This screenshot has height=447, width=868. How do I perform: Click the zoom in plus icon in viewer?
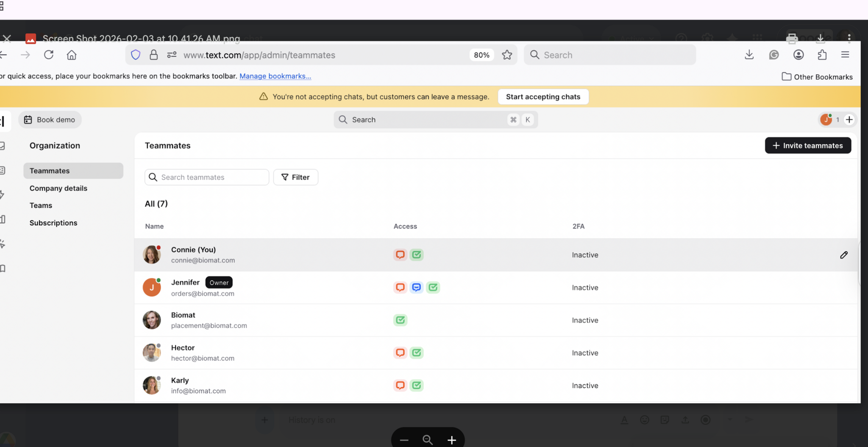tap(452, 440)
